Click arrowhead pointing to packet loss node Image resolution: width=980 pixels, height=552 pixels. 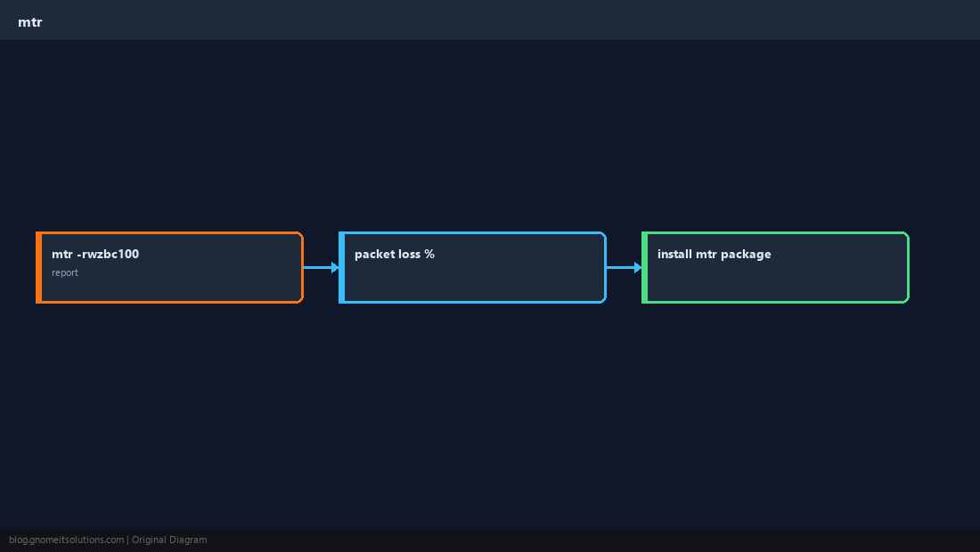pos(335,267)
